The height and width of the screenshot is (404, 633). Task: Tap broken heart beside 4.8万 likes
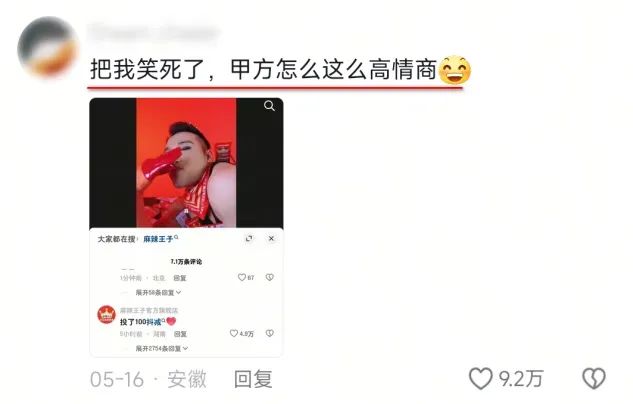tap(269, 333)
